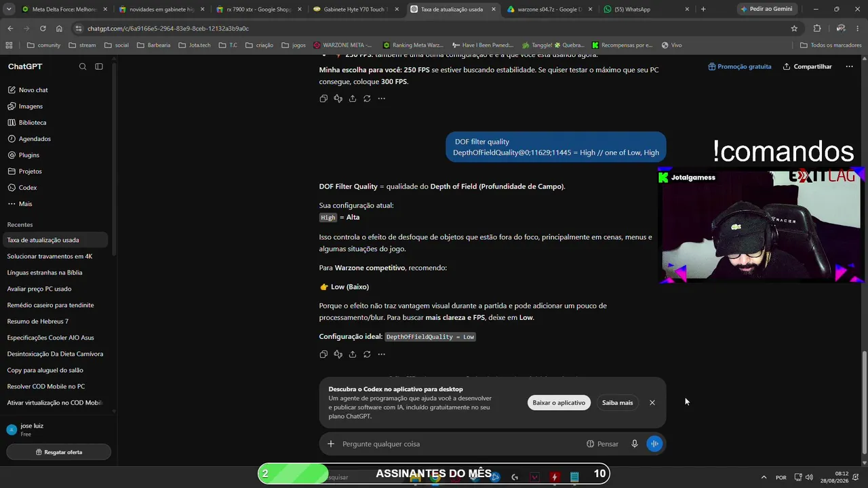This screenshot has width=868, height=488.
Task: Show hidden system tray icons
Action: click(x=764, y=477)
